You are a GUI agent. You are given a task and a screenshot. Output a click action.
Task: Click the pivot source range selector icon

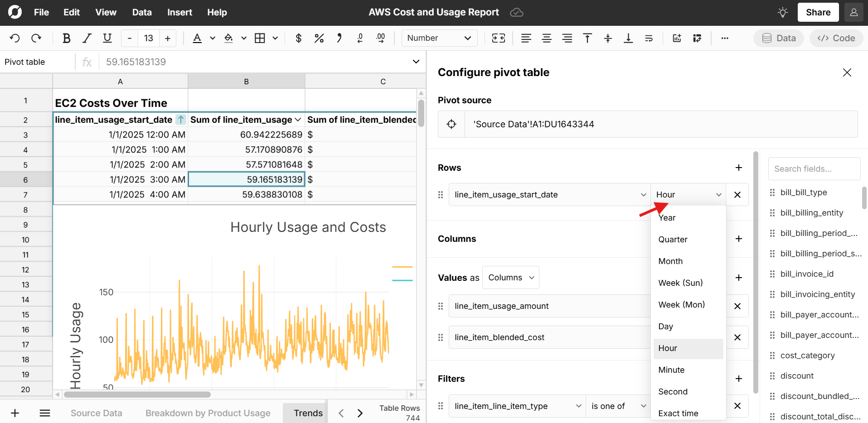coord(451,124)
